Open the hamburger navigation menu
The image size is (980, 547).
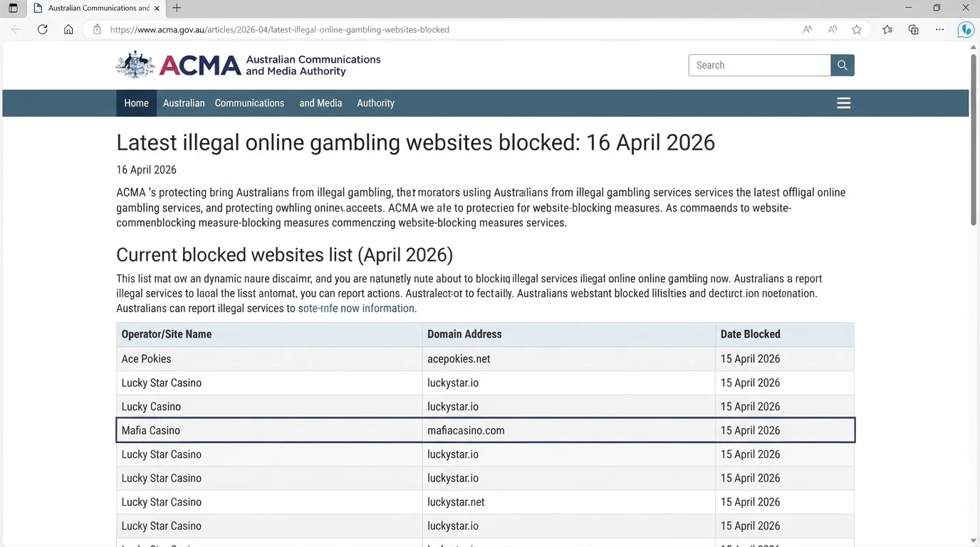pos(844,103)
